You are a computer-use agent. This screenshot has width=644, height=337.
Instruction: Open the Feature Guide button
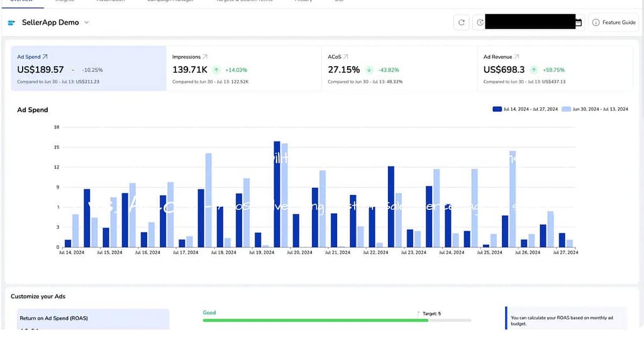(x=614, y=23)
